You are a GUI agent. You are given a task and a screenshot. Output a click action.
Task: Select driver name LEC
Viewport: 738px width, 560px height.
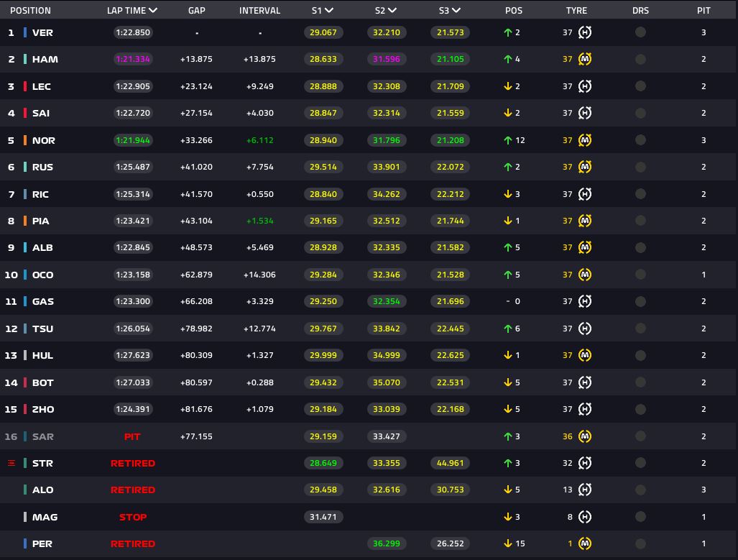(41, 86)
